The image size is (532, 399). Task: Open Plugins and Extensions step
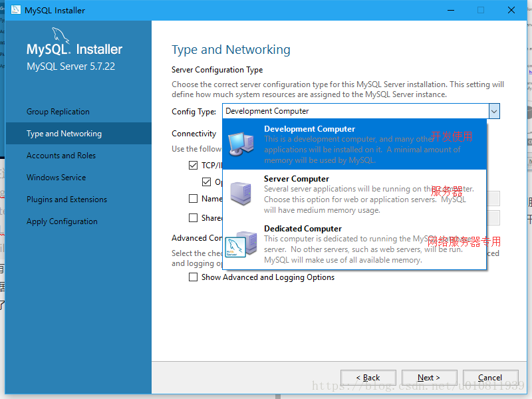click(x=78, y=199)
